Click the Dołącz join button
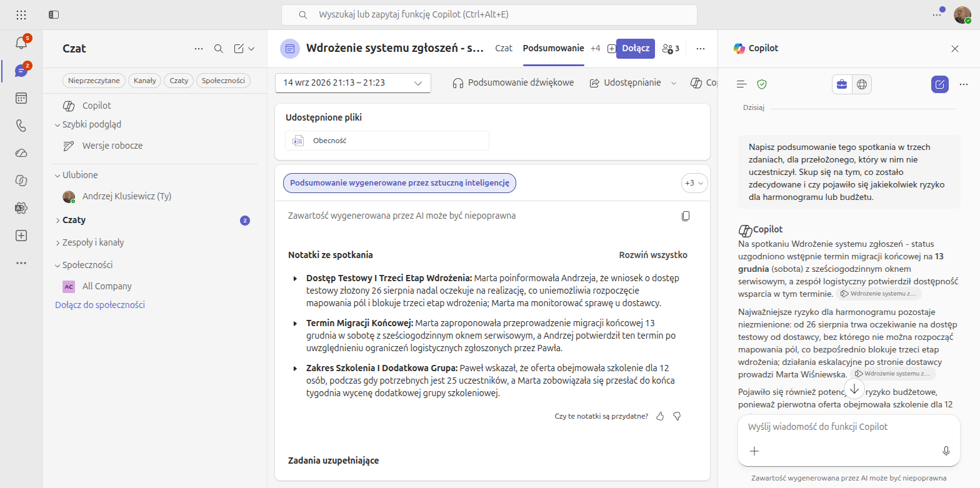Viewport: 980px width, 488px height. [636, 48]
